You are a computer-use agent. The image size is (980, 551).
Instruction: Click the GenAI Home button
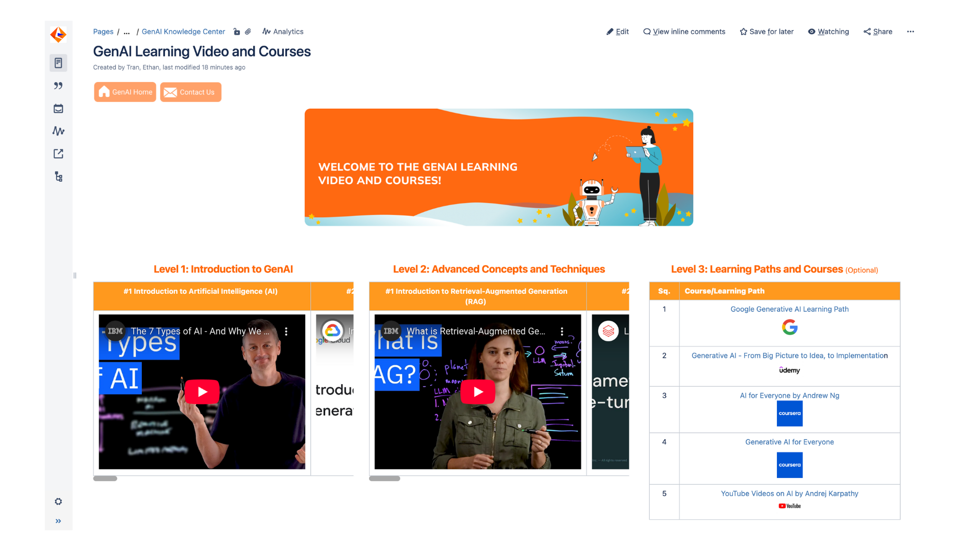125,92
